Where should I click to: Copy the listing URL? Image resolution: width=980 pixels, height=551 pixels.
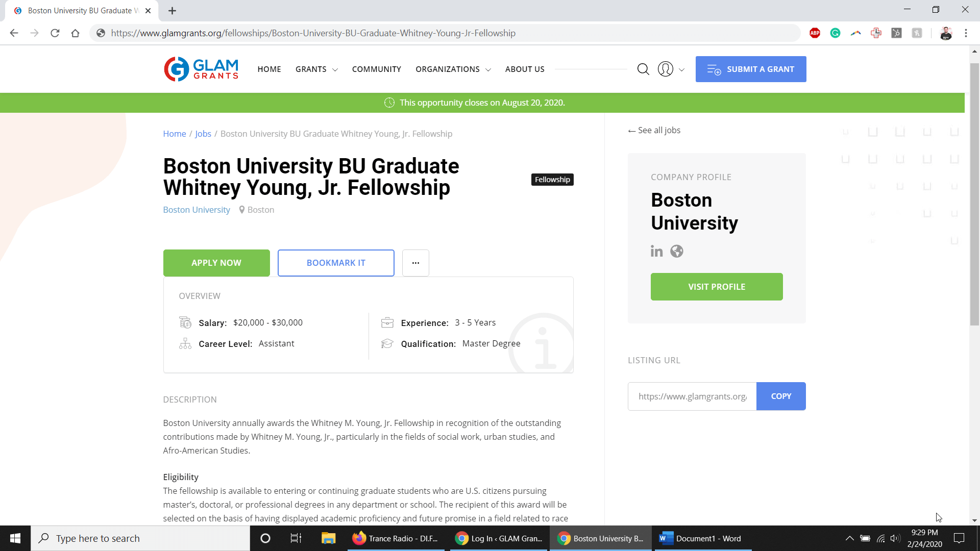781,396
